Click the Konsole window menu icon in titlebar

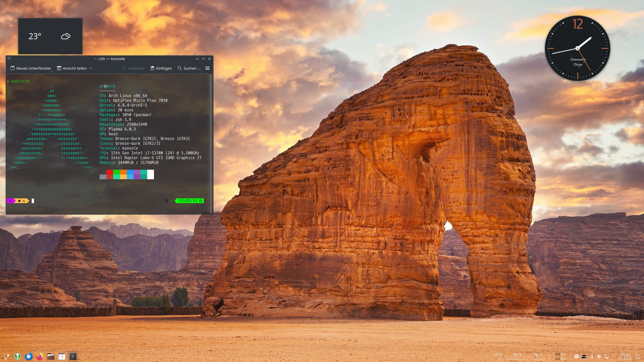[9, 59]
